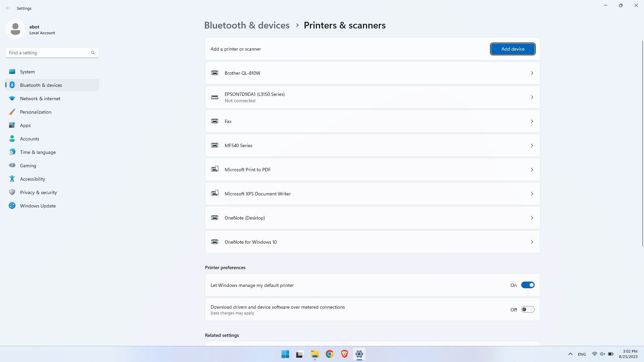Click the ENG language indicator
The width and height of the screenshot is (644, 362).
click(x=582, y=354)
